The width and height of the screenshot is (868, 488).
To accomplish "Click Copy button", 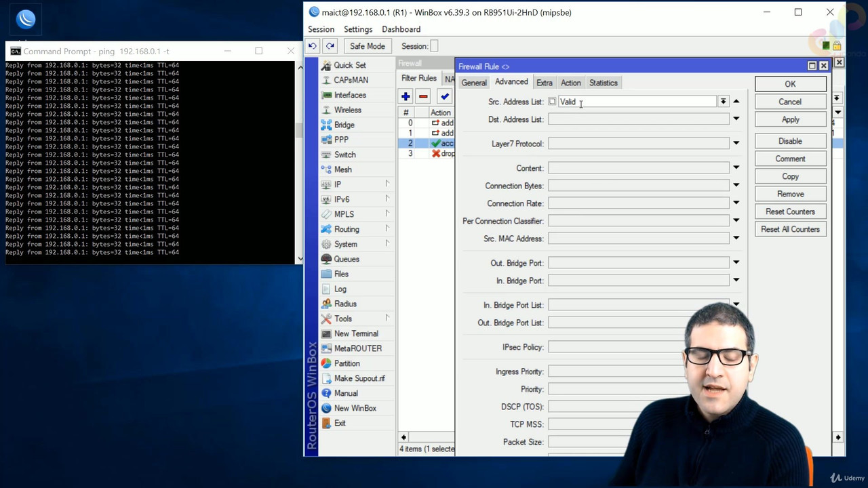I will 790,176.
